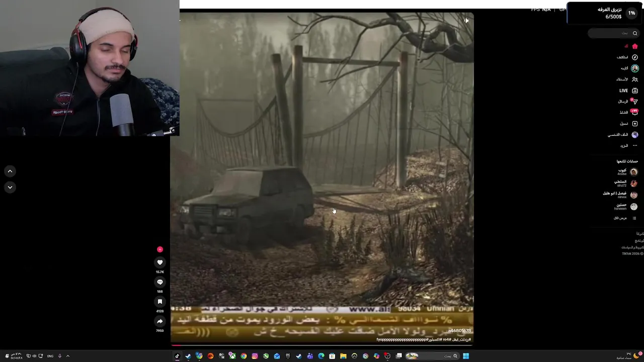Image resolution: width=644 pixels, height=362 pixels.
Task: Go to the previous video with up chevron
Action: [x=10, y=171]
